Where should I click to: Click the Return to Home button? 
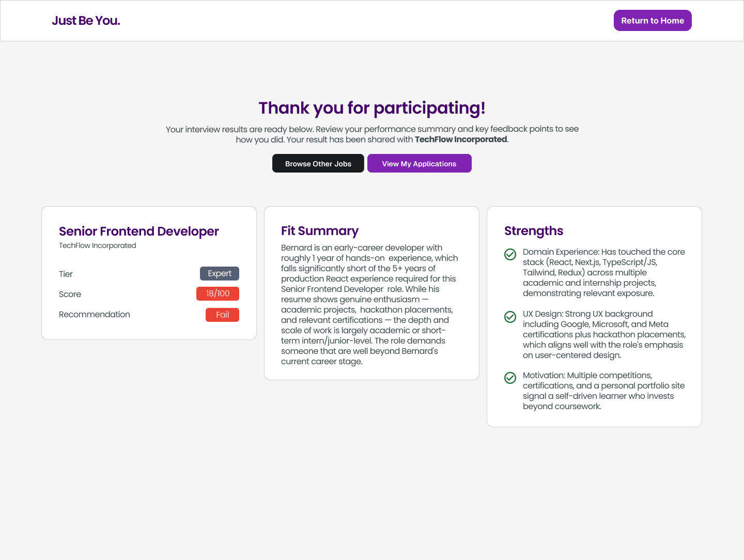[x=653, y=21]
